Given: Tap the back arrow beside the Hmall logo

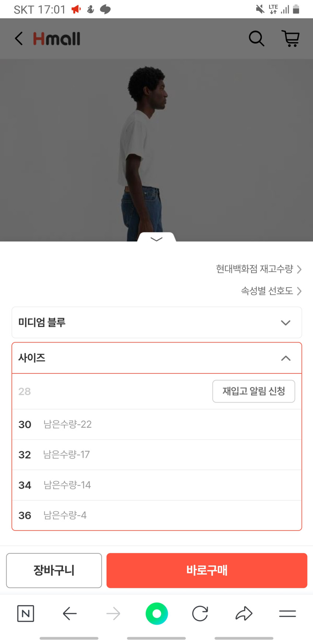Looking at the screenshot, I should 19,38.
